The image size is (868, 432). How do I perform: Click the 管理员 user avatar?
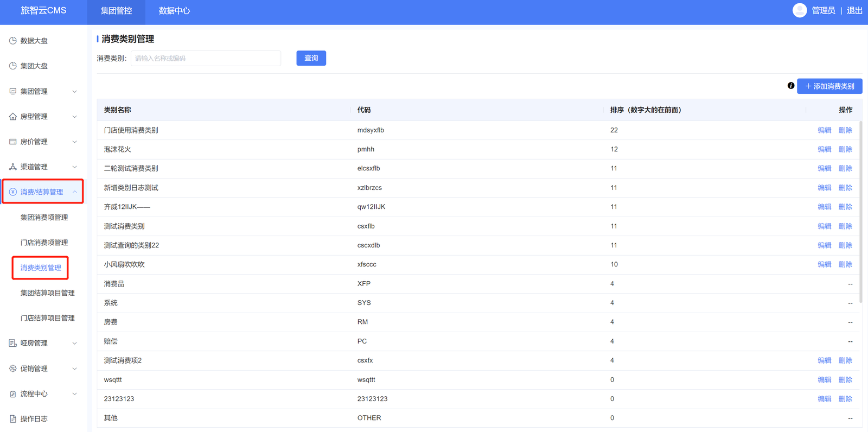pyautogui.click(x=800, y=10)
